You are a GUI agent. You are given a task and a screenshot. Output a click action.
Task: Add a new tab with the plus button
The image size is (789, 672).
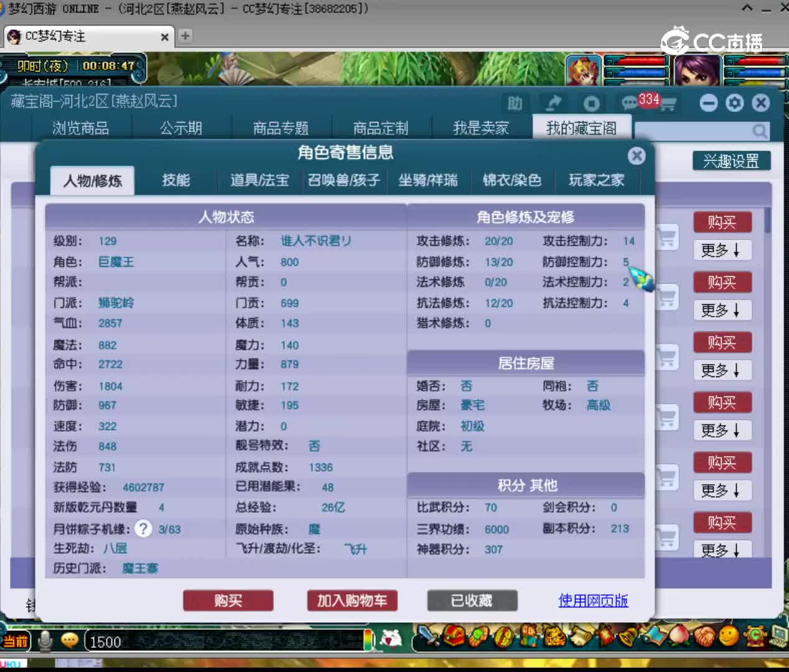pos(185,35)
